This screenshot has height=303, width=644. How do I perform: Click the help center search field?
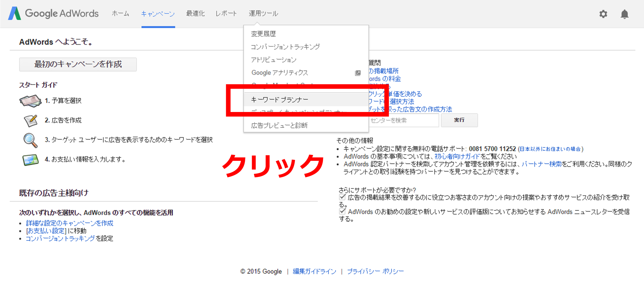[403, 120]
